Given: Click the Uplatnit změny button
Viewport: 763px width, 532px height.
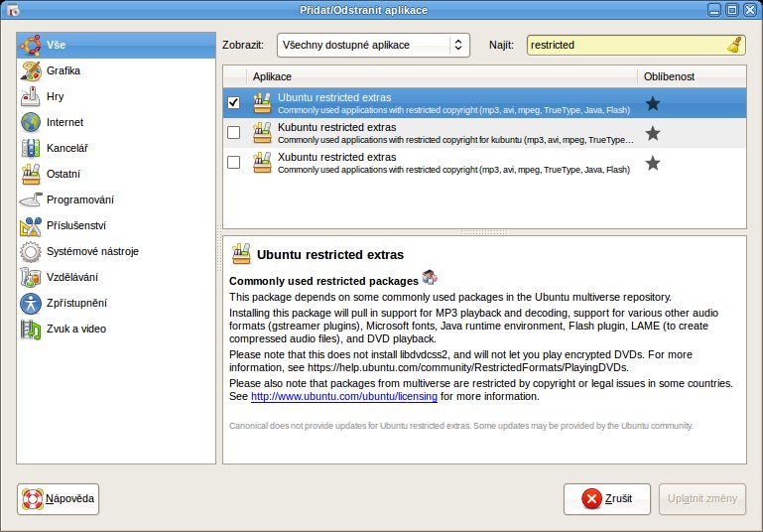Looking at the screenshot, I should click(702, 499).
